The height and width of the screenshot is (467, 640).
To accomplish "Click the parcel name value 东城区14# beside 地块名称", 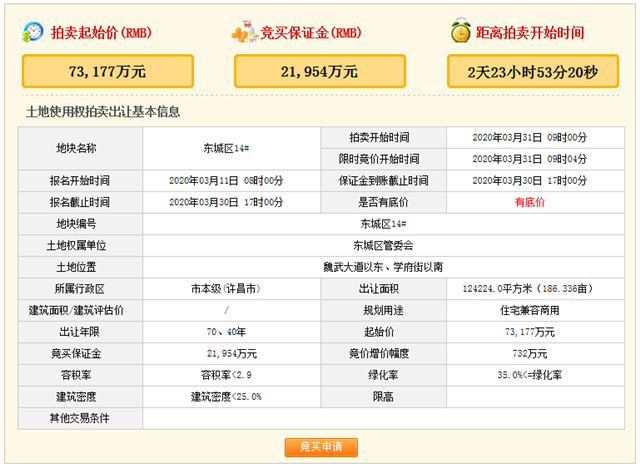I will pyautogui.click(x=226, y=149).
